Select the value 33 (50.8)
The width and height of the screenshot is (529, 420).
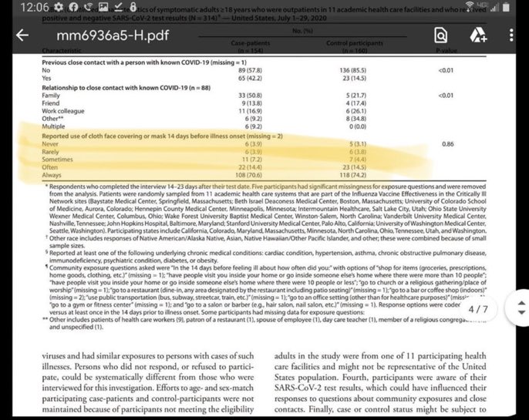pos(250,96)
